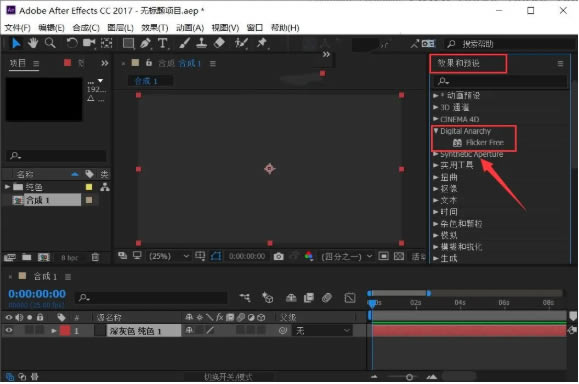The width and height of the screenshot is (579, 384).
Task: Expand the 纯色 folder in Project panel
Action: click(x=7, y=187)
